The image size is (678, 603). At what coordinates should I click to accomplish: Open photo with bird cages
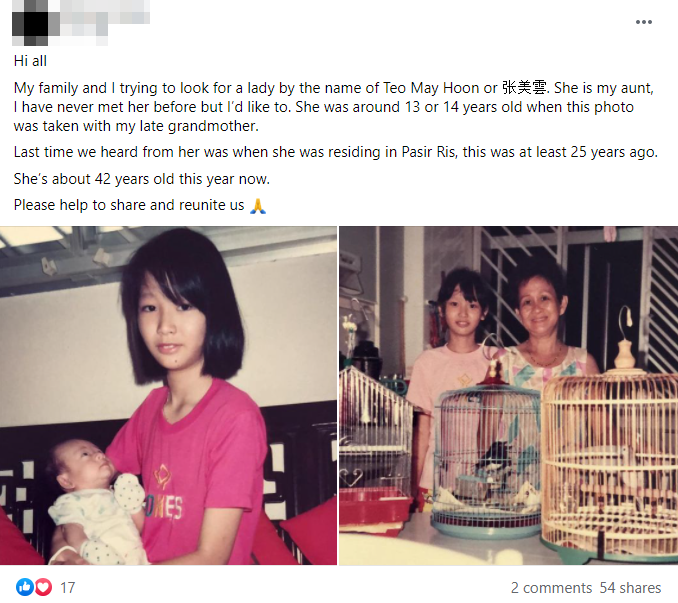pos(508,395)
